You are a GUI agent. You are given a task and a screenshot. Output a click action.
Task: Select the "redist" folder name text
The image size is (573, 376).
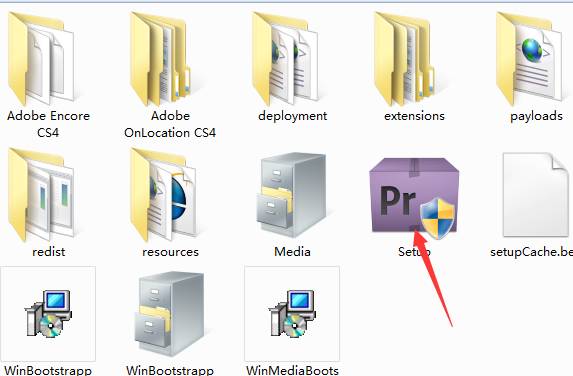click(49, 252)
